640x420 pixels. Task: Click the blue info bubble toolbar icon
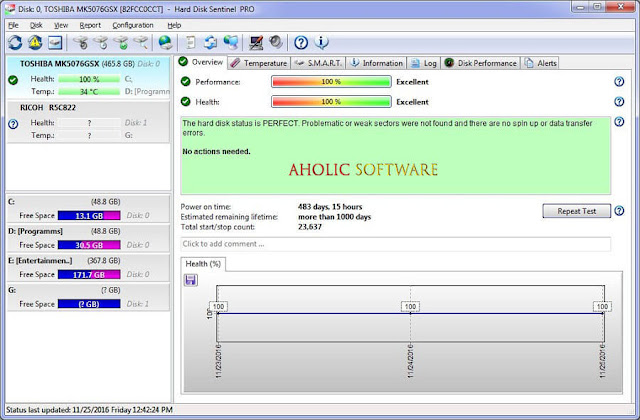pos(321,42)
